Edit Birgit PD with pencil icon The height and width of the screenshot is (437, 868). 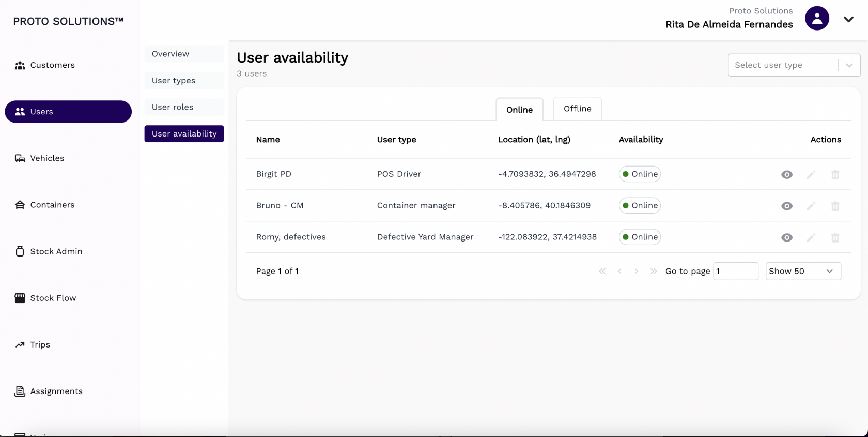coord(811,174)
